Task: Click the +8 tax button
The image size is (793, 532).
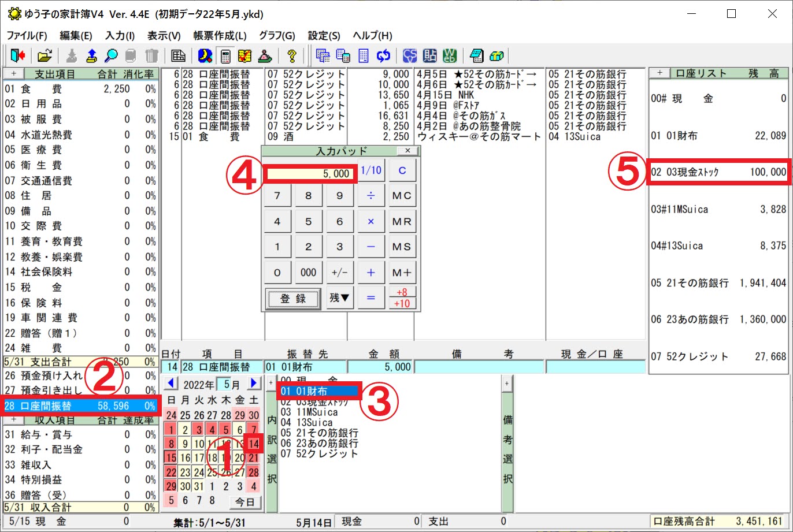Action: click(x=402, y=293)
